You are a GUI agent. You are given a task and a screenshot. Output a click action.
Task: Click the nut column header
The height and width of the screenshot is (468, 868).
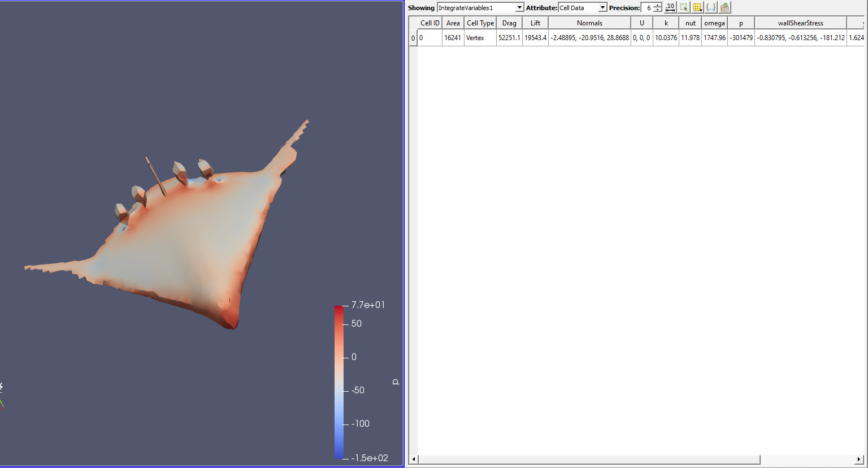(x=691, y=23)
